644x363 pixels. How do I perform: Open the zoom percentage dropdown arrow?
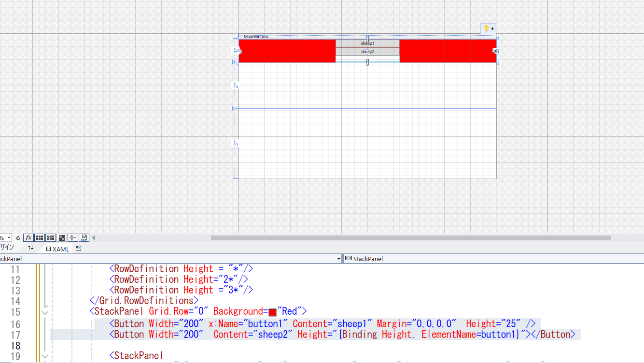coord(9,238)
